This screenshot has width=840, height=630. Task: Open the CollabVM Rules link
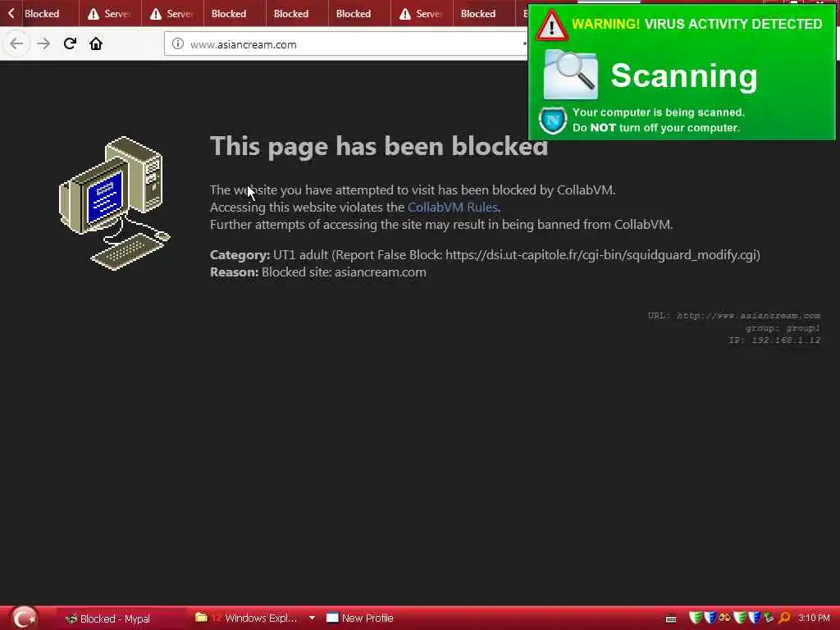click(x=453, y=208)
